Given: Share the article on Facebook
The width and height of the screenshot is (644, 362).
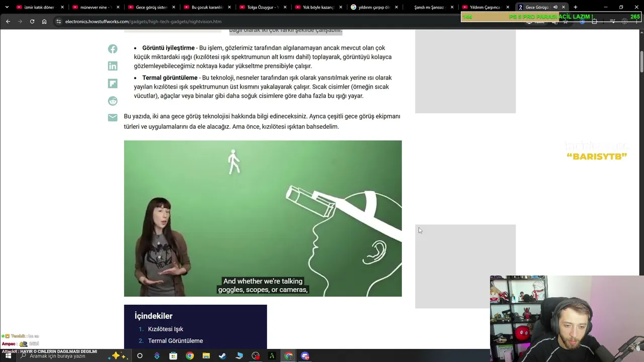Looking at the screenshot, I should click(113, 49).
